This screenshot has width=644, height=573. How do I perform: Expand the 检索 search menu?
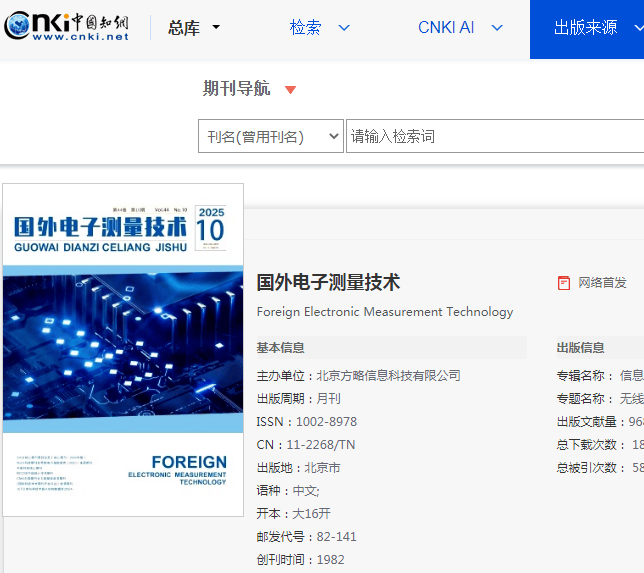[320, 28]
